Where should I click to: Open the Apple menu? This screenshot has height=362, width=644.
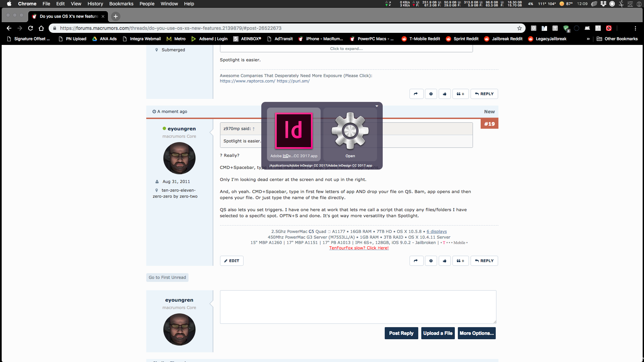point(9,4)
